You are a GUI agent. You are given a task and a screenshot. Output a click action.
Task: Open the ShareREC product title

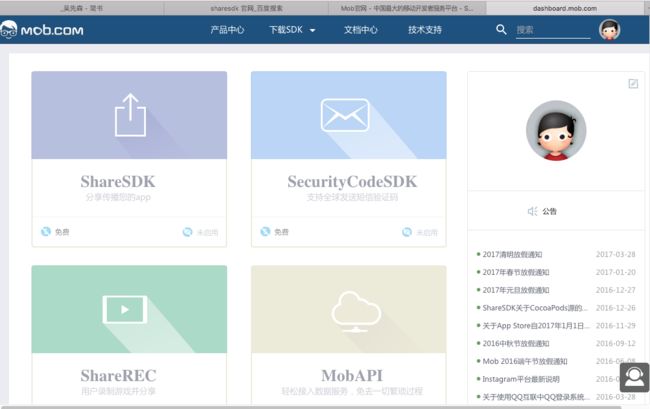pyautogui.click(x=119, y=375)
